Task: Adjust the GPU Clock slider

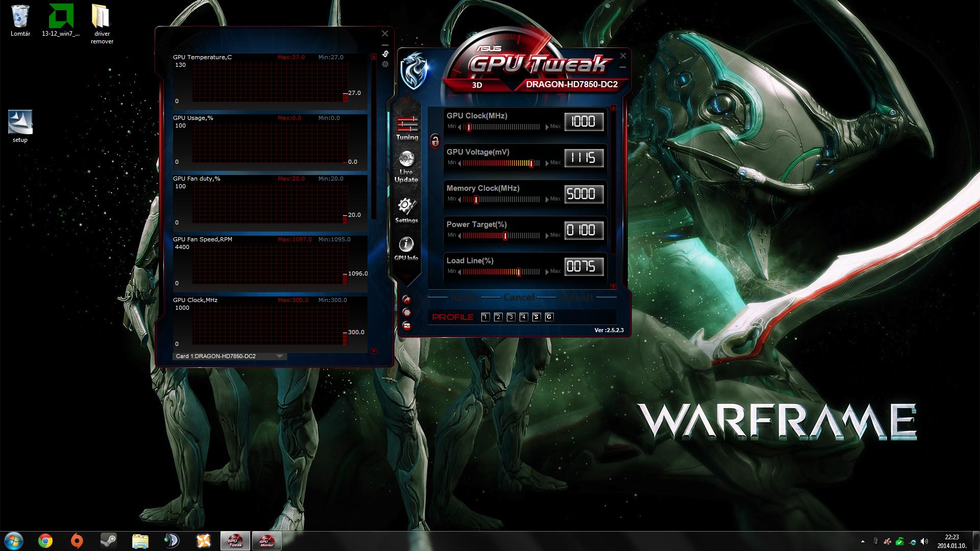Action: tap(501, 127)
